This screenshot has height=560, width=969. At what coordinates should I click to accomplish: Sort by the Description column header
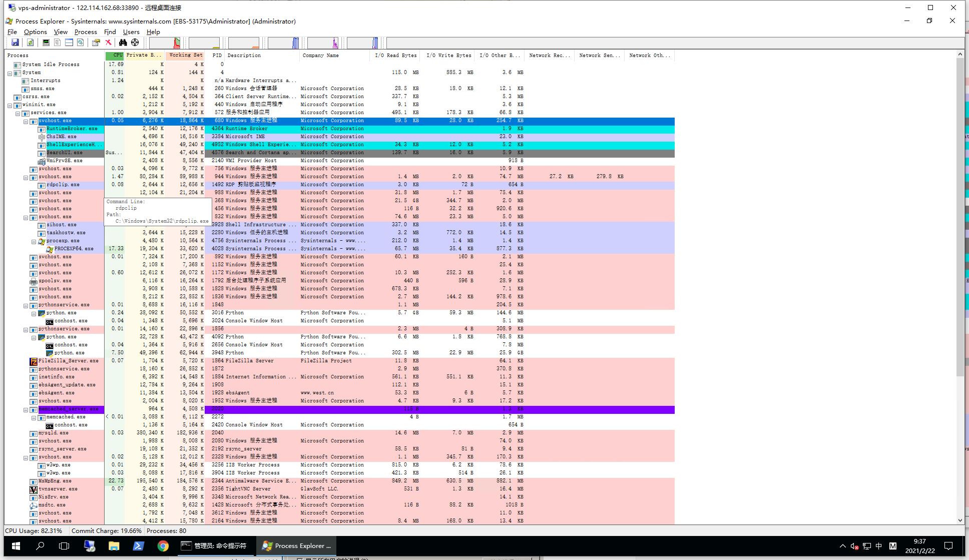click(x=262, y=55)
